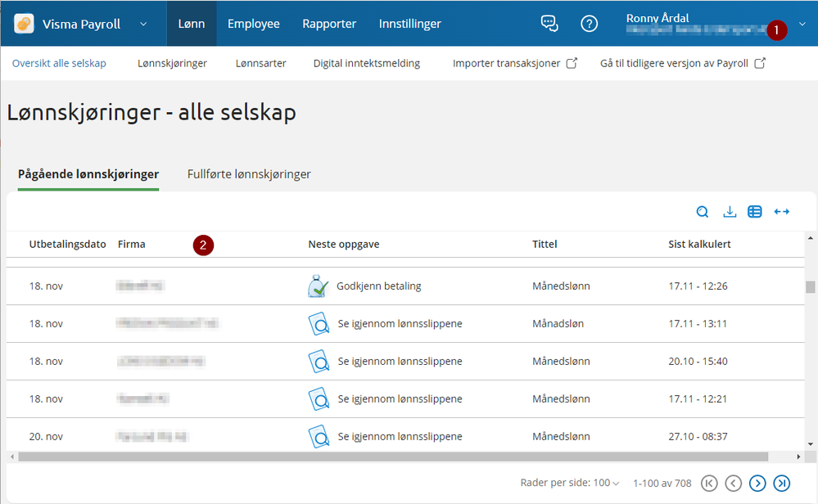Viewport: 818px width, 504px height.
Task: Open the Lønn menu
Action: [192, 24]
